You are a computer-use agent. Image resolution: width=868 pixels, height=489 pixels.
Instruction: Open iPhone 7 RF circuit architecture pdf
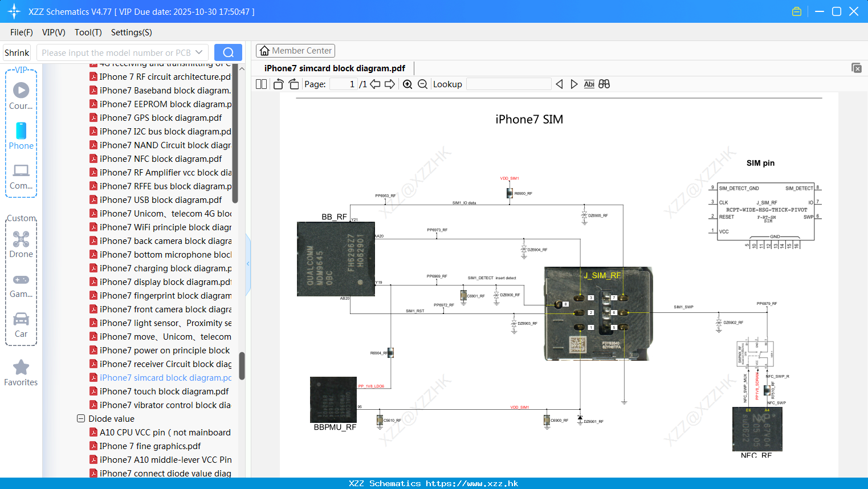click(x=160, y=77)
